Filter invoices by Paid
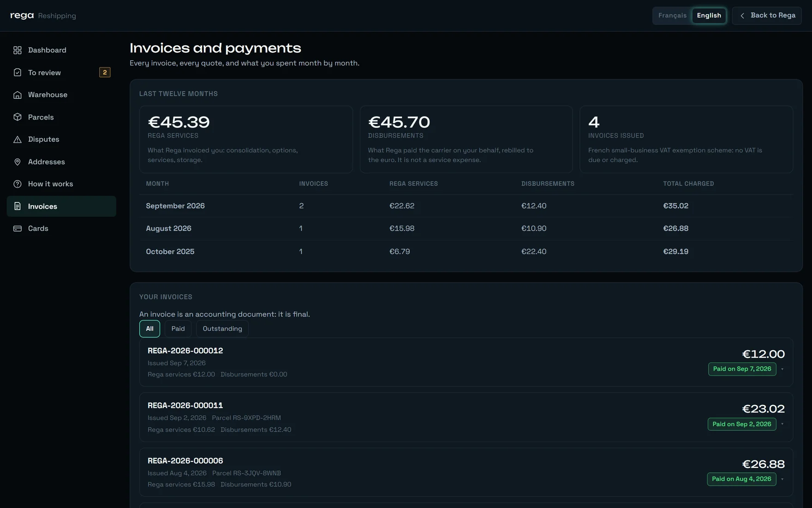 coord(178,329)
